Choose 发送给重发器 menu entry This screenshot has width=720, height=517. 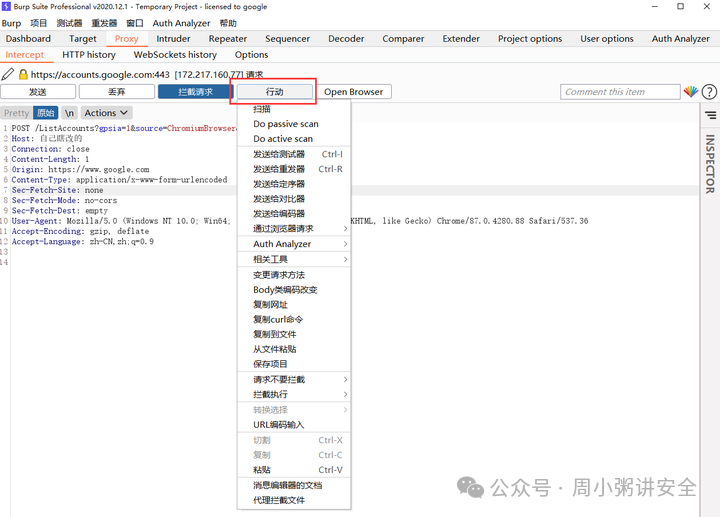coord(294,169)
